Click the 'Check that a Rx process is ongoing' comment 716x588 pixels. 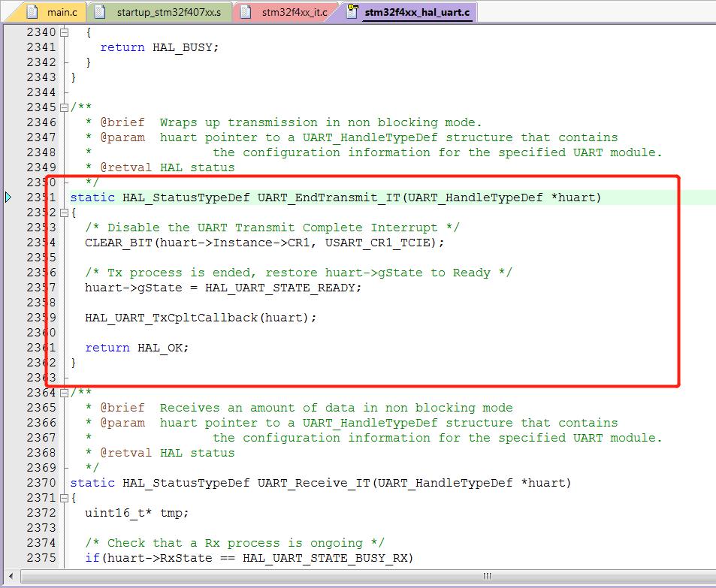coord(234,543)
